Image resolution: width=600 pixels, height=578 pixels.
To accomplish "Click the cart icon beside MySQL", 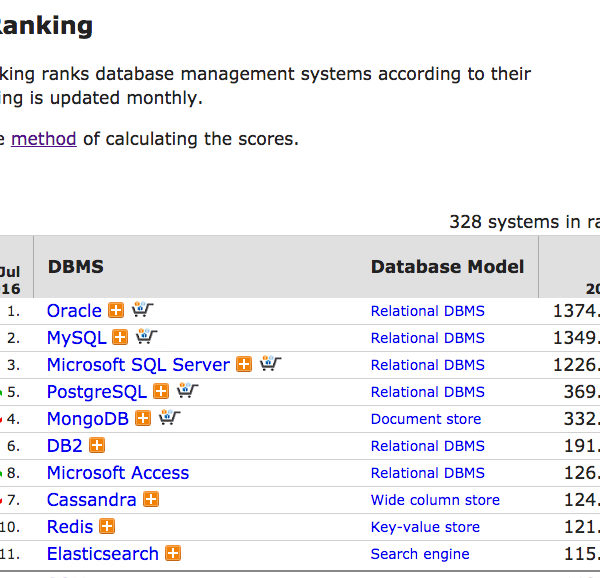I will tap(146, 338).
